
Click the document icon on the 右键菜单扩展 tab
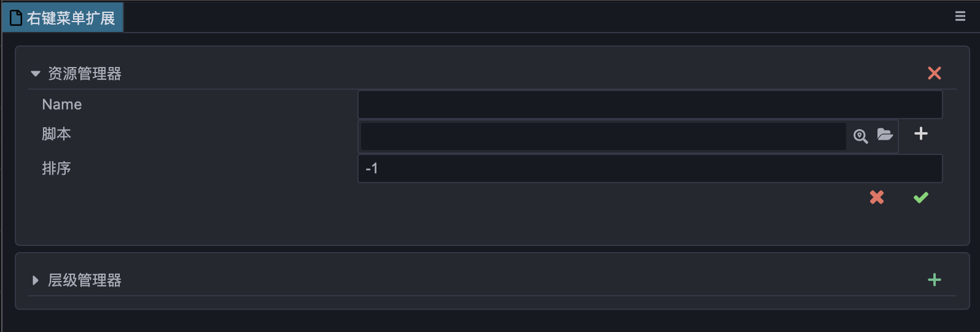(16, 18)
